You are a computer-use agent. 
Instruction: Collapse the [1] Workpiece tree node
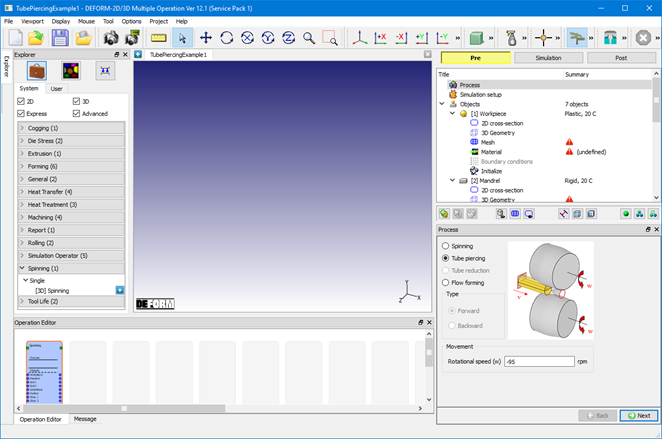(452, 114)
